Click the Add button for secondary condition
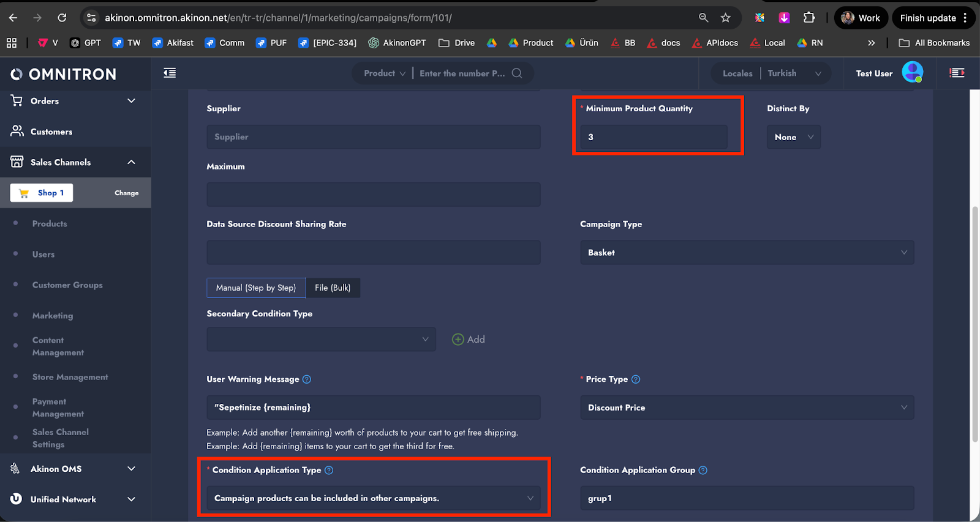 coord(469,340)
